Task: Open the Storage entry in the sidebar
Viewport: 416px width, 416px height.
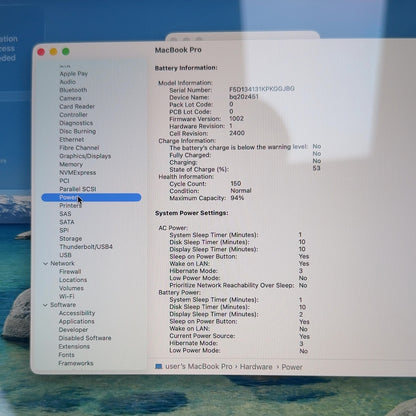Action: 70,239
